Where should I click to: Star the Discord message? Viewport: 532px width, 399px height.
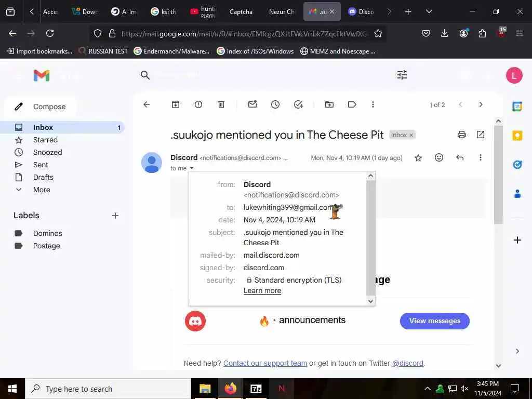pyautogui.click(x=418, y=158)
